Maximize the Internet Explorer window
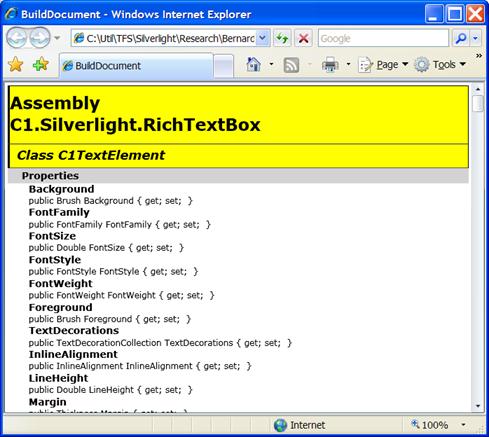Screen dimensions: 489x437 [x=454, y=14]
